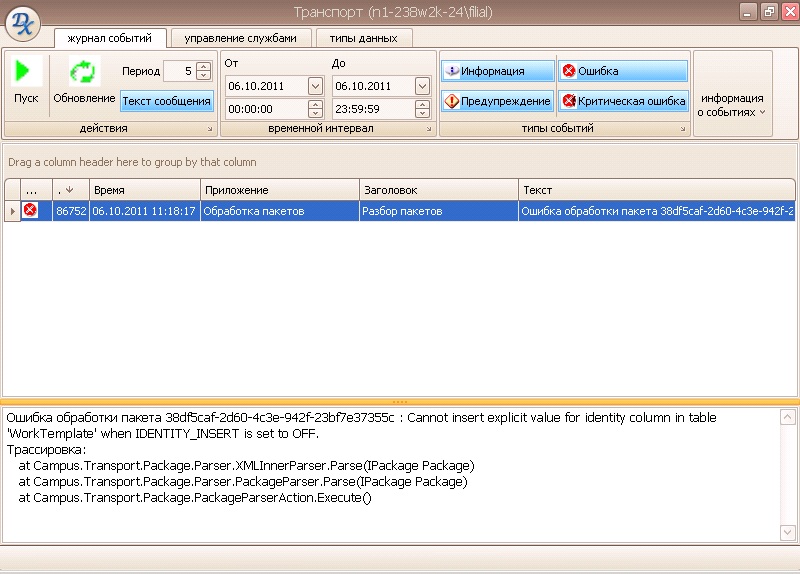The image size is (800, 574).
Task: Expand row indicator arrow of row 86752
Action: coord(12,211)
